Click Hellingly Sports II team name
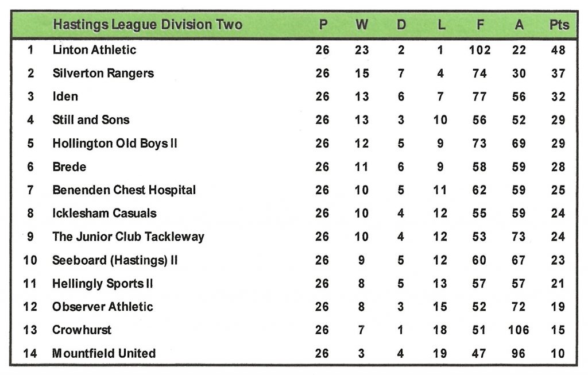This screenshot has height=375, width=588. click(x=102, y=284)
